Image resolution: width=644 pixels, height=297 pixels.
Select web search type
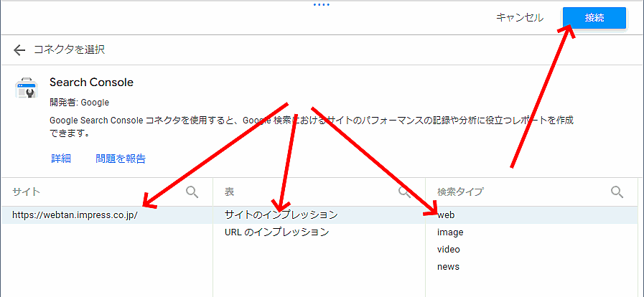click(446, 214)
